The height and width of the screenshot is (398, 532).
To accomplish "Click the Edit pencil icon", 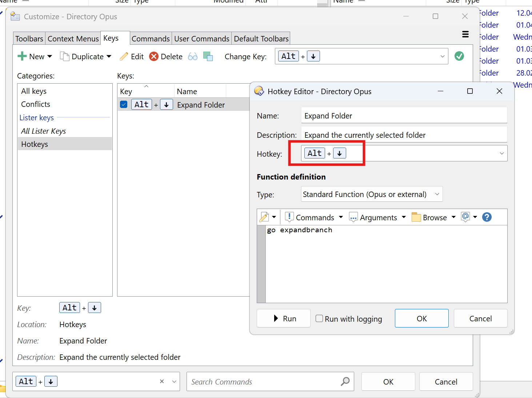I will [124, 56].
